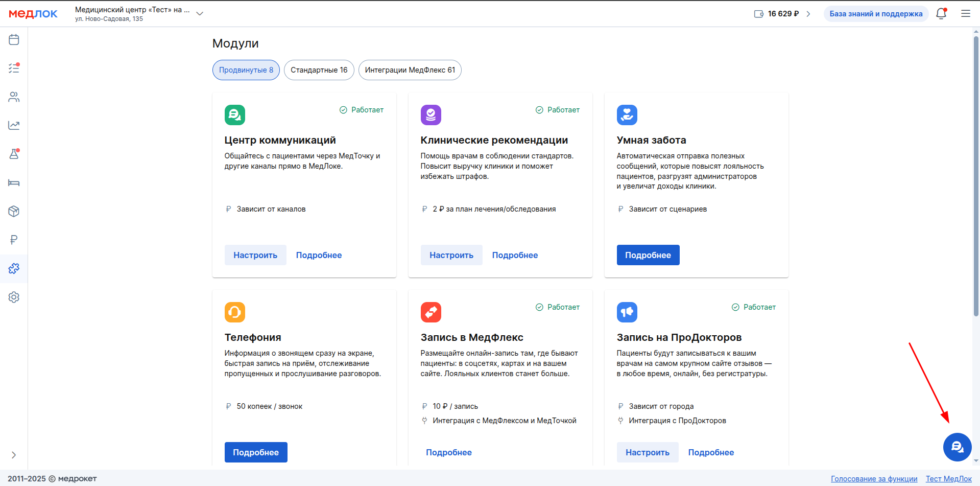This screenshot has height=486, width=980.
Task: Click the Работает status on Запись в МедФлекс
Action: (x=558, y=307)
